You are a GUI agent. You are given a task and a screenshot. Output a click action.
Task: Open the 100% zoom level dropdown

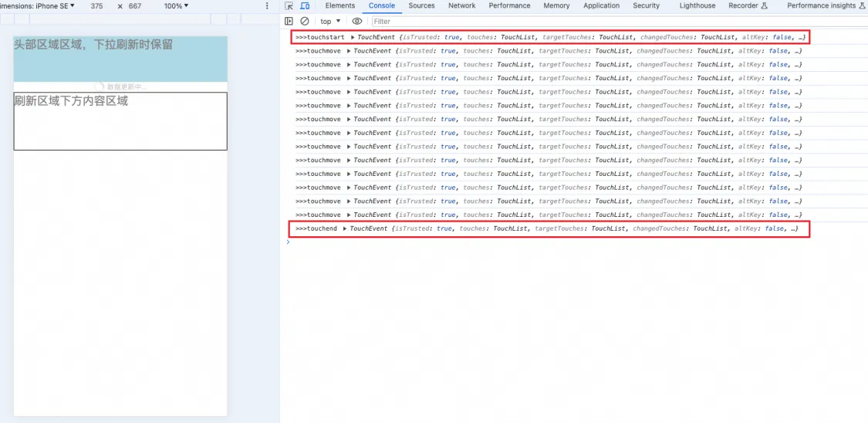tap(176, 6)
